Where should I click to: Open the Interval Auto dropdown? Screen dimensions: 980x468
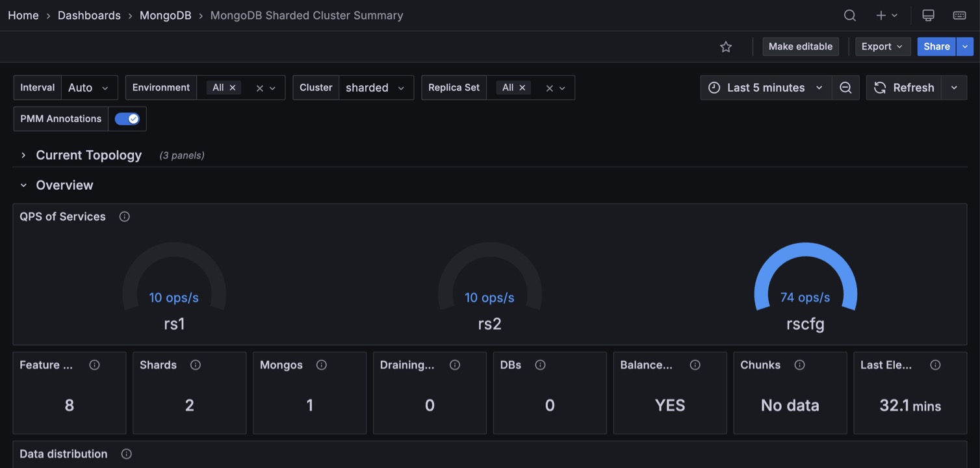pos(89,88)
